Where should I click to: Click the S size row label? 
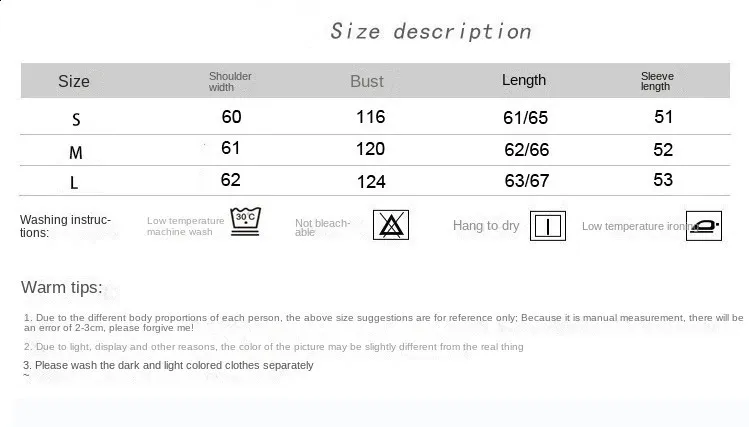click(76, 119)
